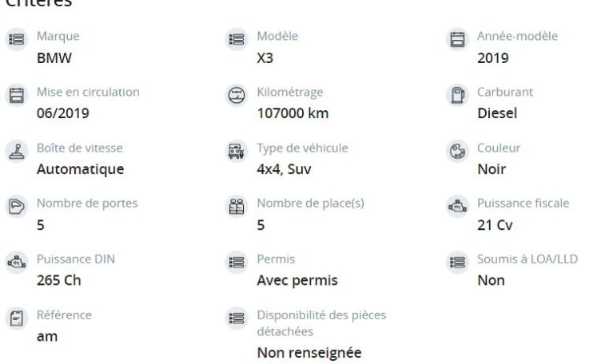Click the color palette icon beside Couleur
609x364 pixels.
(457, 151)
